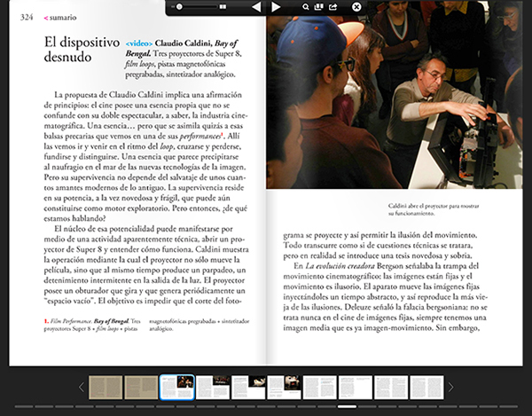Go to previous page with left arrow
Image resolution: width=532 pixels, height=416 pixels.
(x=257, y=7)
